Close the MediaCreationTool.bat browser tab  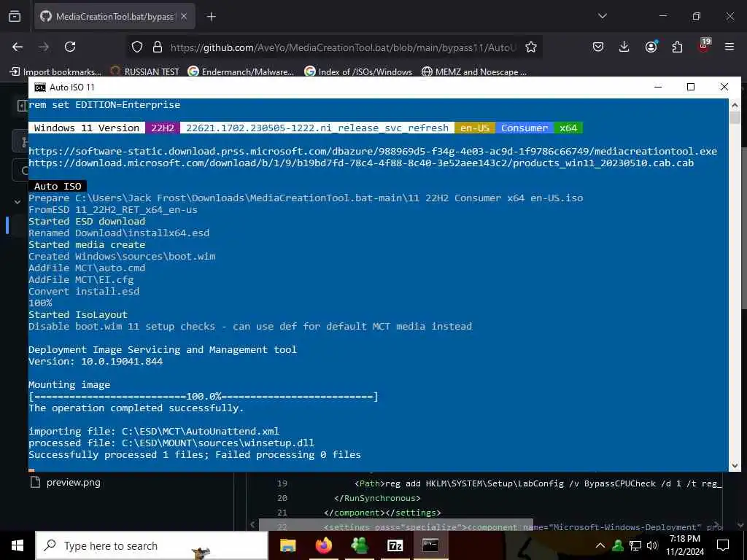[x=184, y=16]
